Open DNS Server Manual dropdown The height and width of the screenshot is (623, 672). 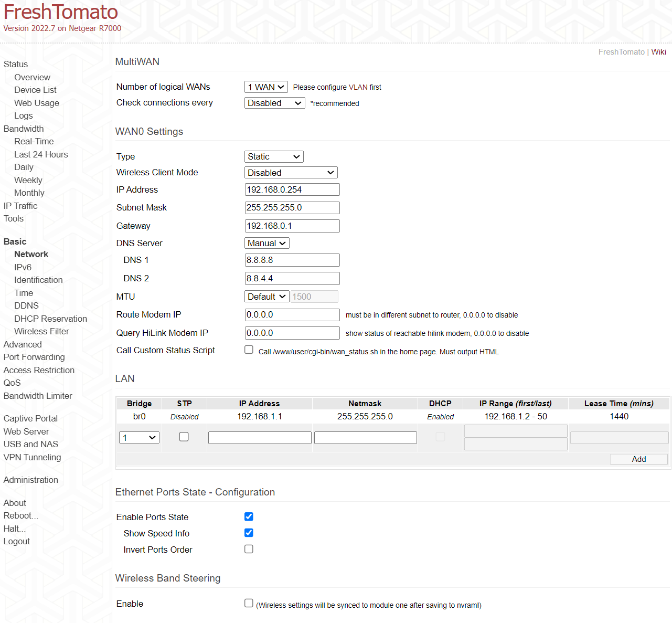coord(267,243)
